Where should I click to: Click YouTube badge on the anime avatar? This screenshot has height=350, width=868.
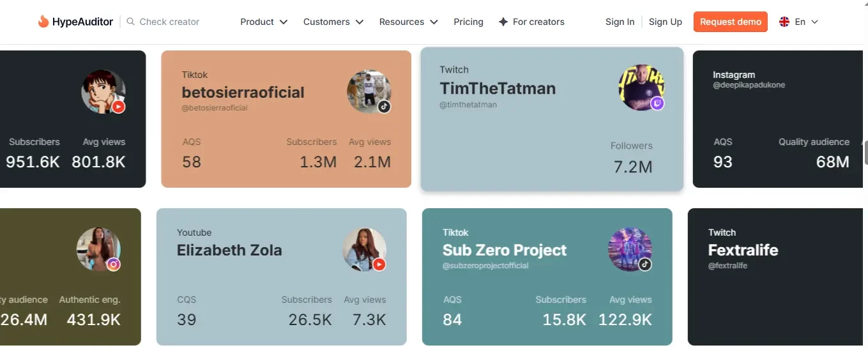click(x=118, y=107)
